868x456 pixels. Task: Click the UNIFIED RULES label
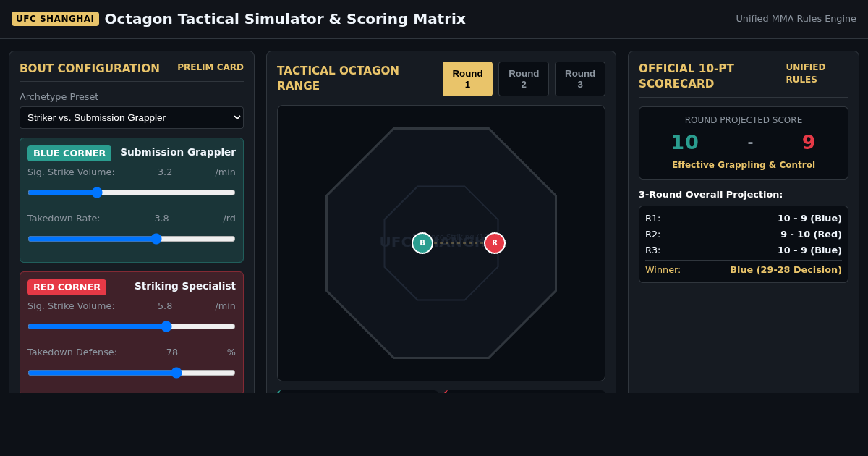tap(806, 74)
